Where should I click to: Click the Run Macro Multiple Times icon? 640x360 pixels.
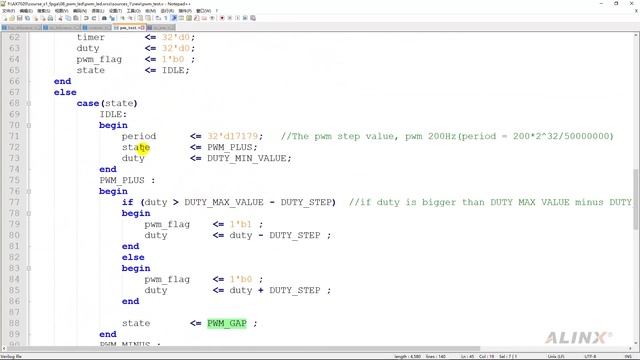(x=245, y=18)
